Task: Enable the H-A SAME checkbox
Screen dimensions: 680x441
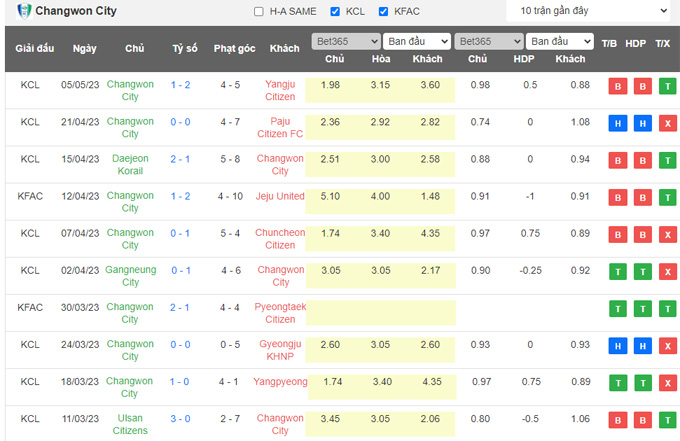Action: point(260,12)
